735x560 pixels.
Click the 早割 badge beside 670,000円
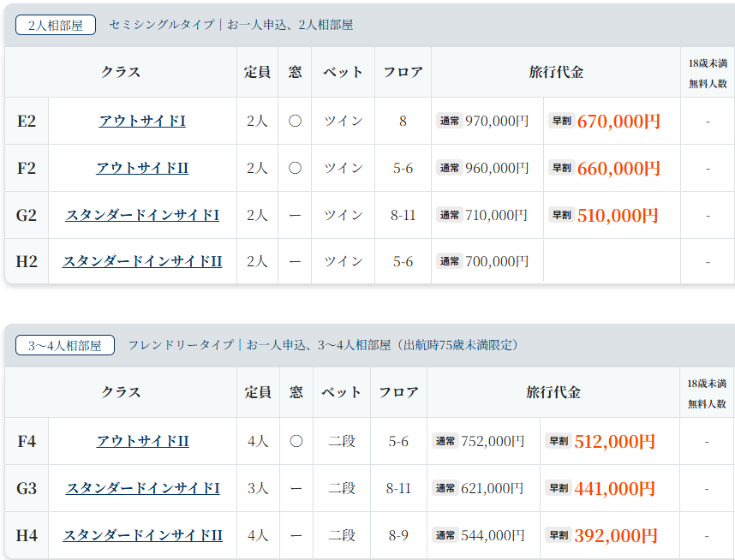561,121
